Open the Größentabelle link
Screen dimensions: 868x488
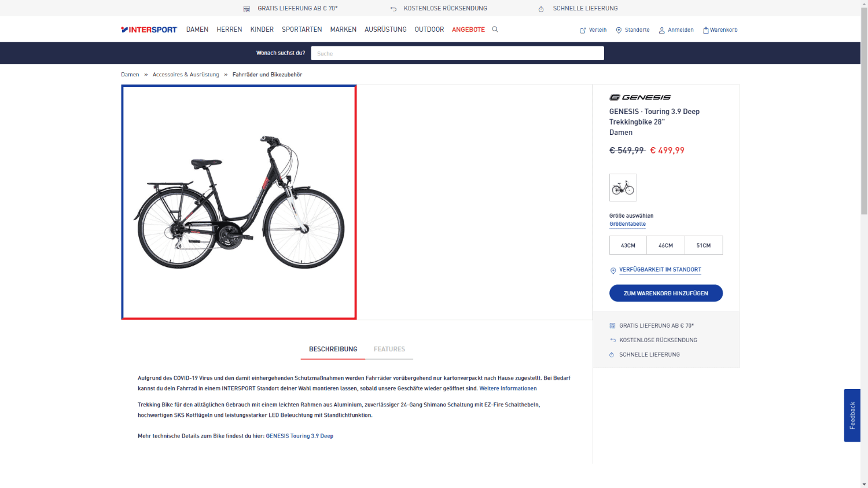click(627, 224)
